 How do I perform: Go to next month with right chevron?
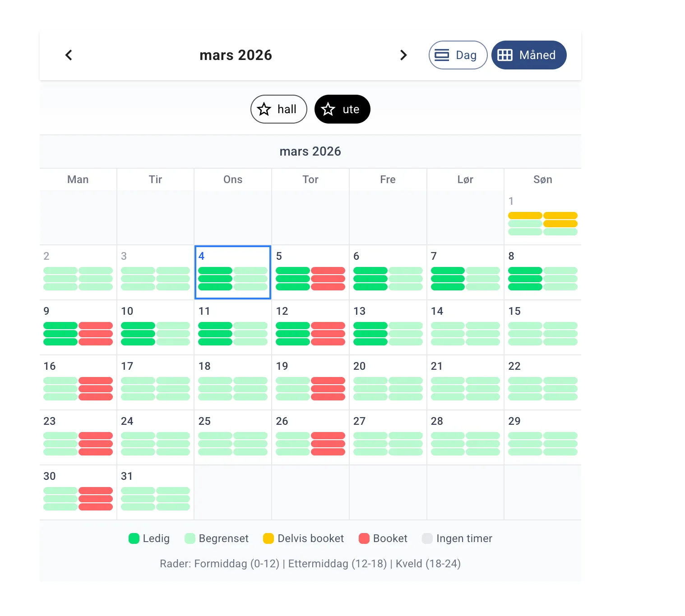tap(403, 55)
